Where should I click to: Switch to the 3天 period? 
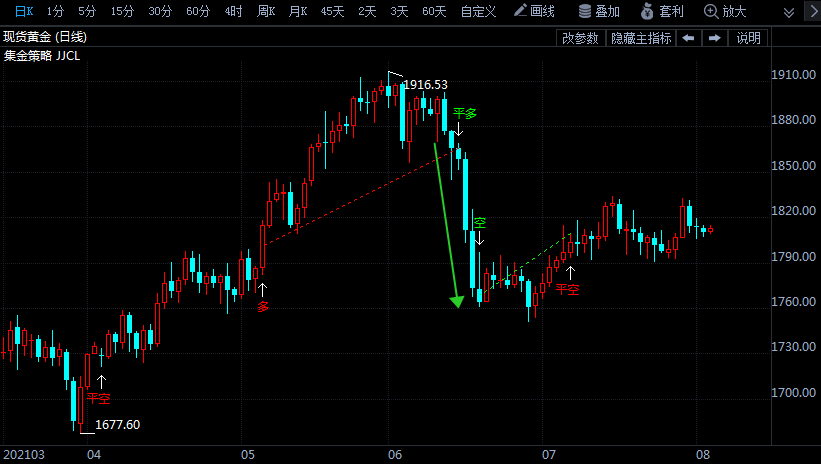(399, 12)
